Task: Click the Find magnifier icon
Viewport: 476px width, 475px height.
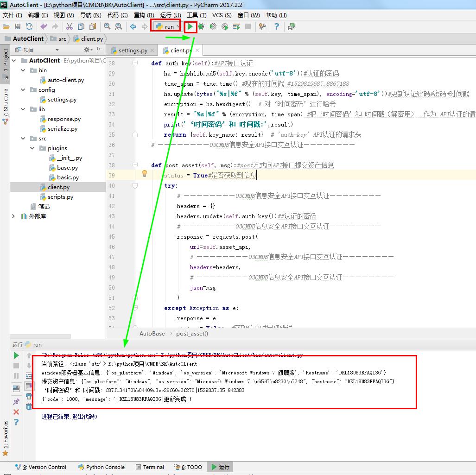Action: click(107, 27)
